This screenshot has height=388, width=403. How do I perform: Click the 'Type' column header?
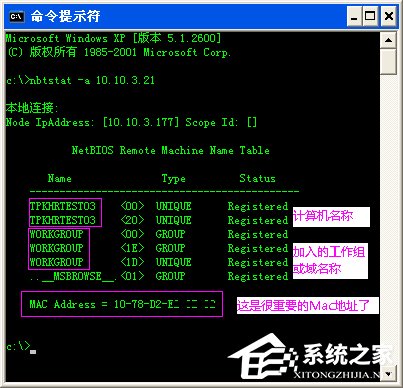[173, 179]
